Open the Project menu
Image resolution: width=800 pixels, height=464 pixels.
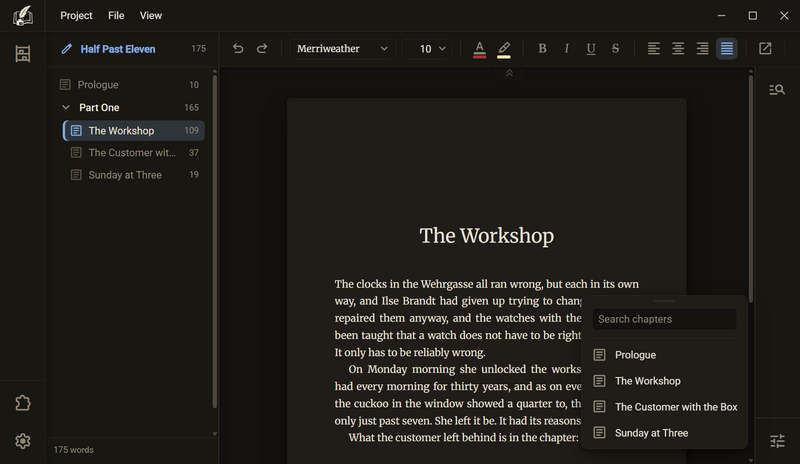tap(76, 16)
